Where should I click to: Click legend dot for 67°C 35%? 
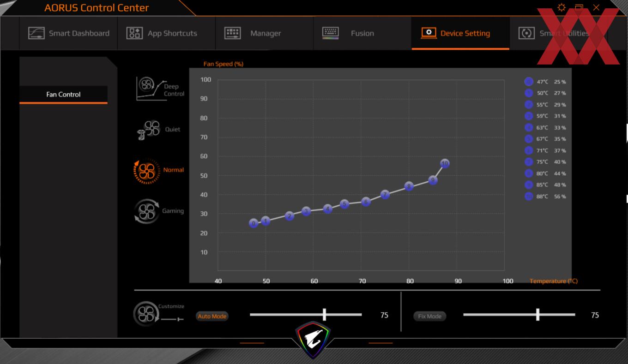529,139
